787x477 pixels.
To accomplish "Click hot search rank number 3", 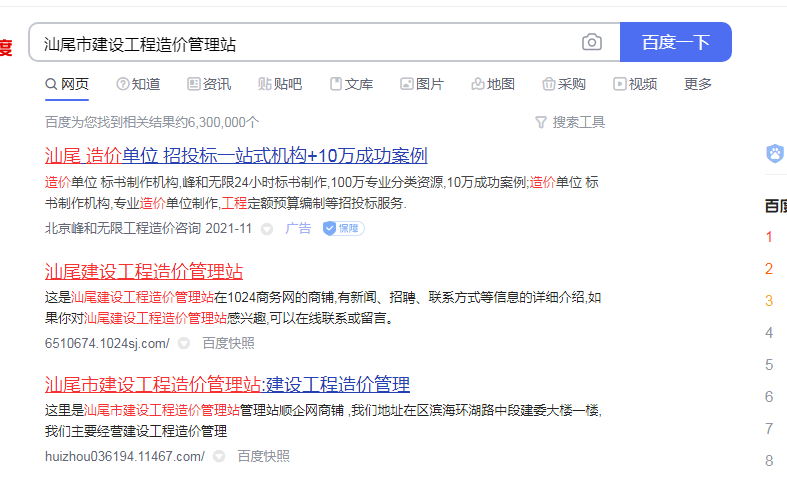I will pos(769,301).
